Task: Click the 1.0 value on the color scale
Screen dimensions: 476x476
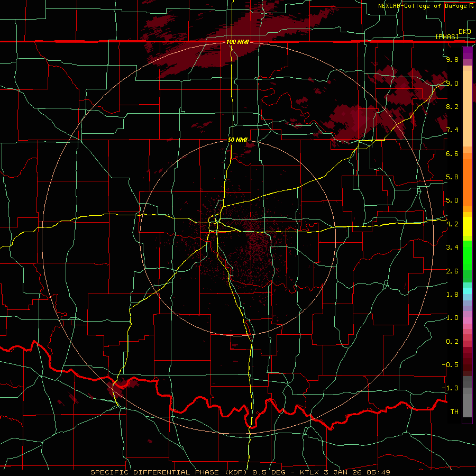Action: 452,318
